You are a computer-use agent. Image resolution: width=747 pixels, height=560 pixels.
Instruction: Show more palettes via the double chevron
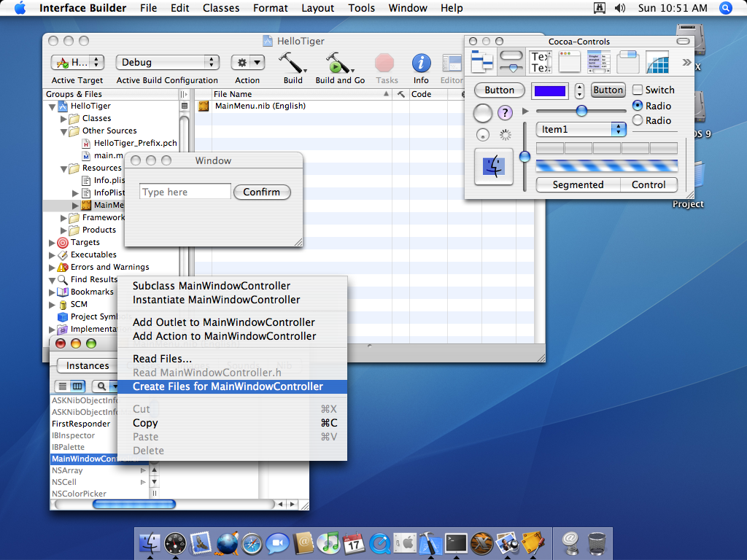point(686,63)
